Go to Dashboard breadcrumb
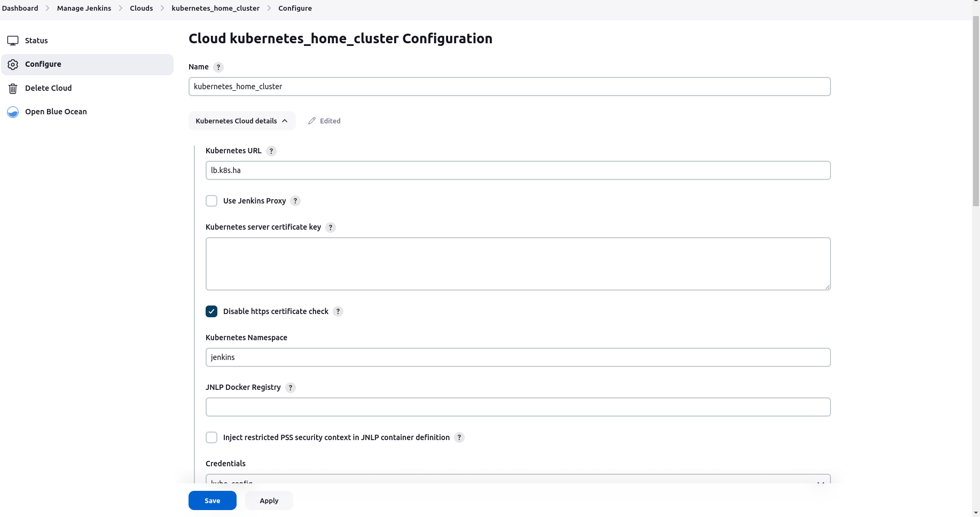Image resolution: width=980 pixels, height=517 pixels. [x=20, y=8]
